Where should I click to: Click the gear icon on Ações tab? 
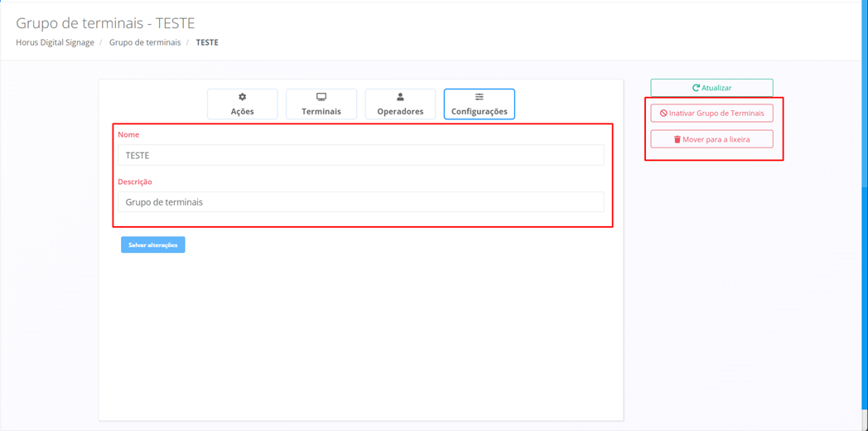[x=242, y=97]
